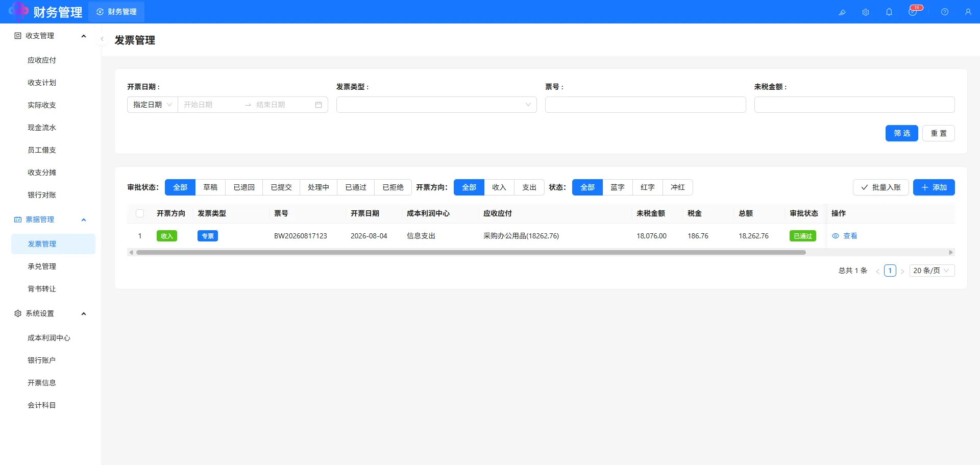Click the 票据管理 menu icon
This screenshot has height=465, width=980.
point(18,219)
